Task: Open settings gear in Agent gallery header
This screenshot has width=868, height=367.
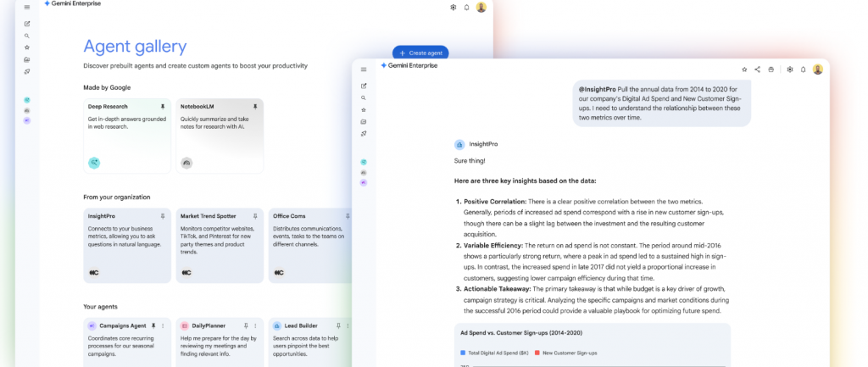Action: pyautogui.click(x=453, y=7)
